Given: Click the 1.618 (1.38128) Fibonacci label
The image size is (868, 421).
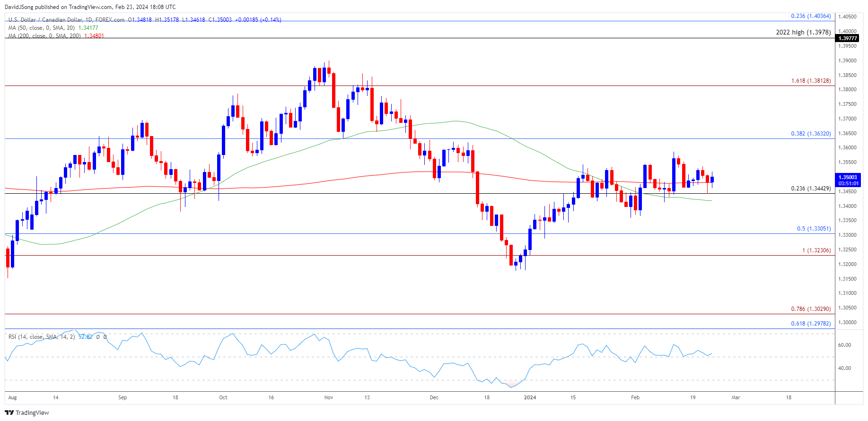Looking at the screenshot, I should [811, 81].
